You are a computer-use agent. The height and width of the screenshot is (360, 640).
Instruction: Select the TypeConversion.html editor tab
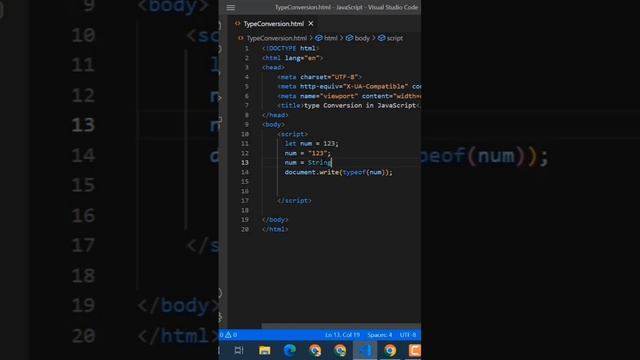pos(273,24)
